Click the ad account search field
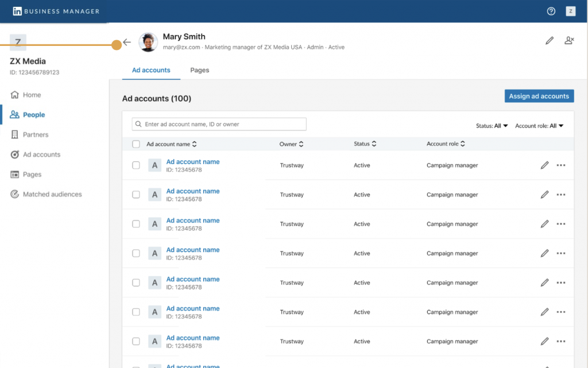 click(x=219, y=124)
